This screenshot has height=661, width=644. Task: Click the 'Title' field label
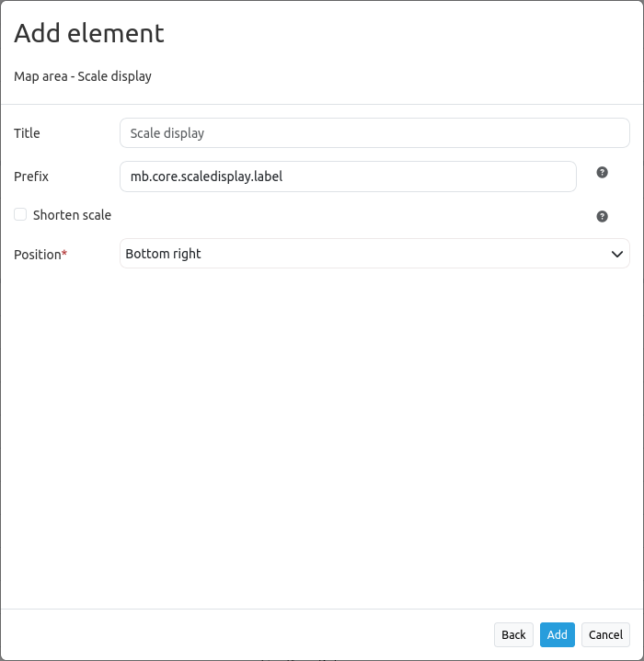[27, 133]
